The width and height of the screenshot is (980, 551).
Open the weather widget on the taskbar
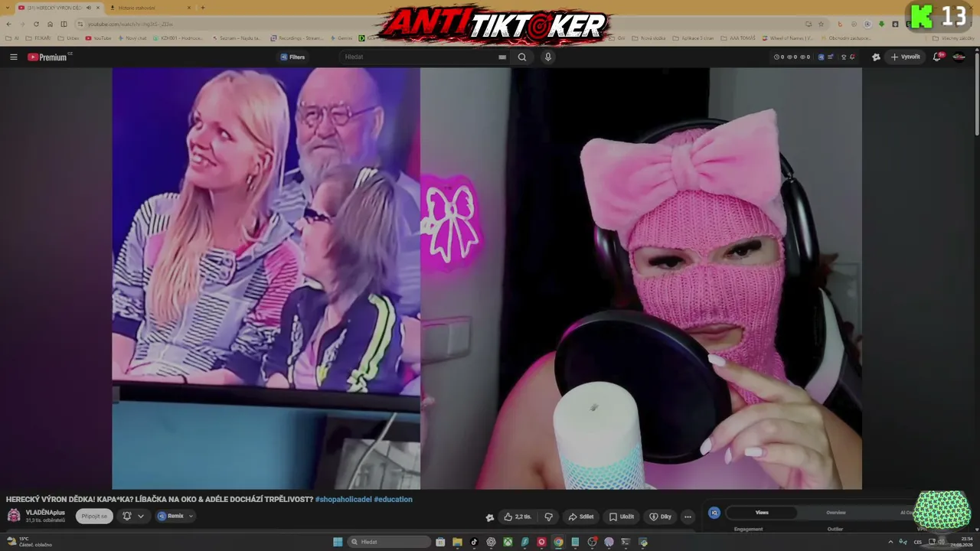tap(29, 542)
